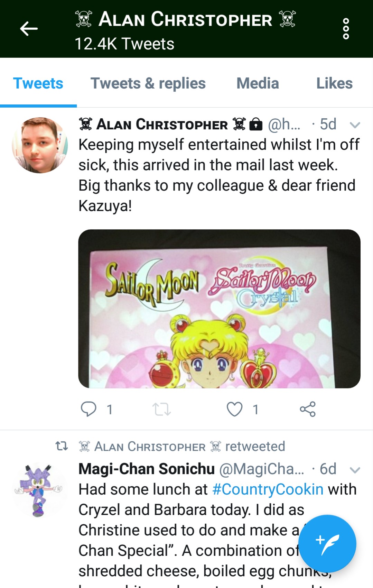373x588 pixels.
Task: Open the #CountryCookin hashtag link
Action: [x=268, y=489]
